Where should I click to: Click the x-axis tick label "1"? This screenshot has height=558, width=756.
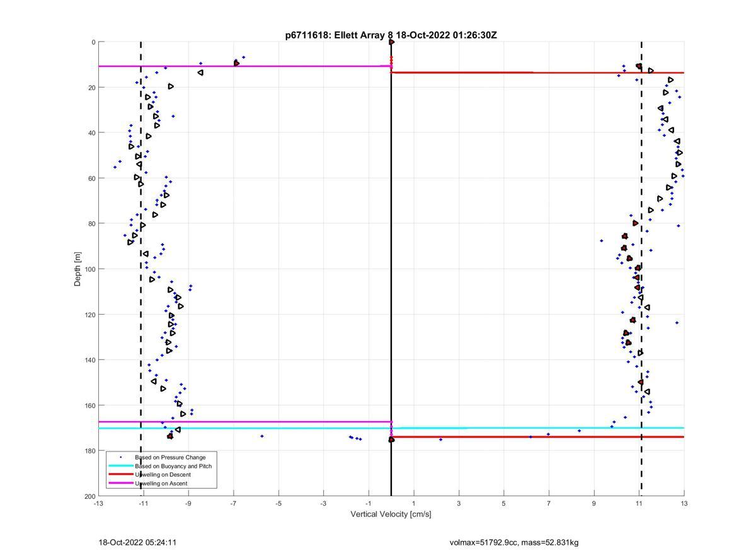point(414,504)
